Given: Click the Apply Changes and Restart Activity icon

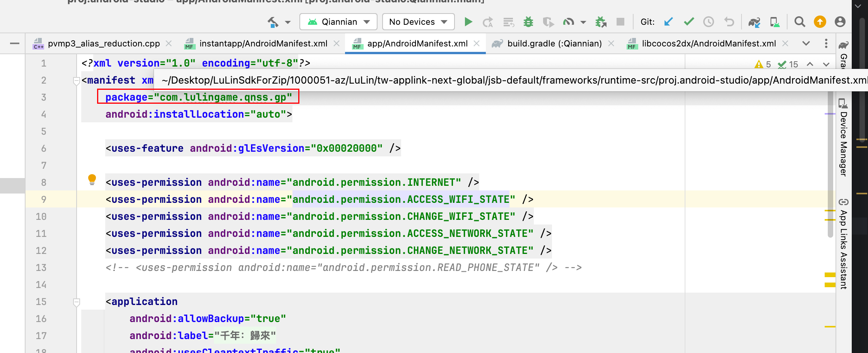Looking at the screenshot, I should [x=488, y=22].
